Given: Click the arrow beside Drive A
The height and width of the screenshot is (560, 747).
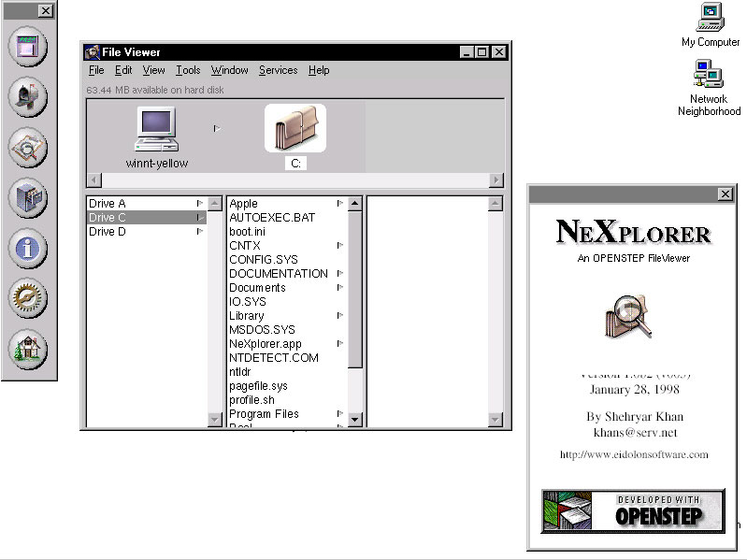Looking at the screenshot, I should pyautogui.click(x=200, y=203).
